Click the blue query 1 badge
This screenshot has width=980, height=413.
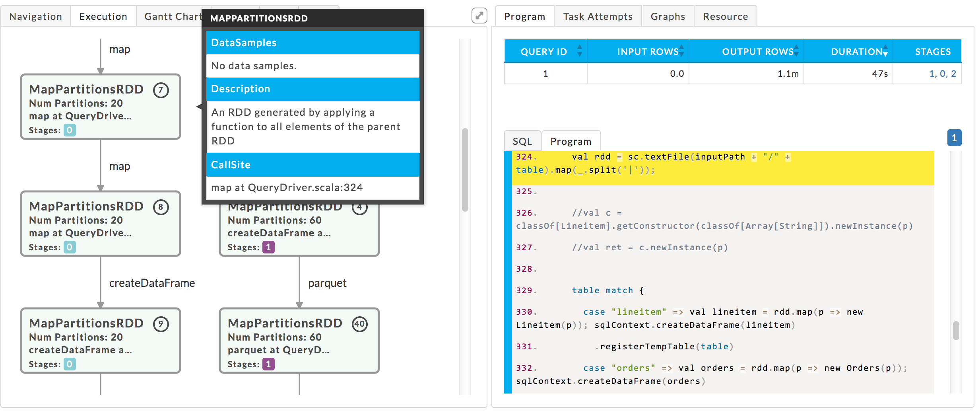[954, 138]
